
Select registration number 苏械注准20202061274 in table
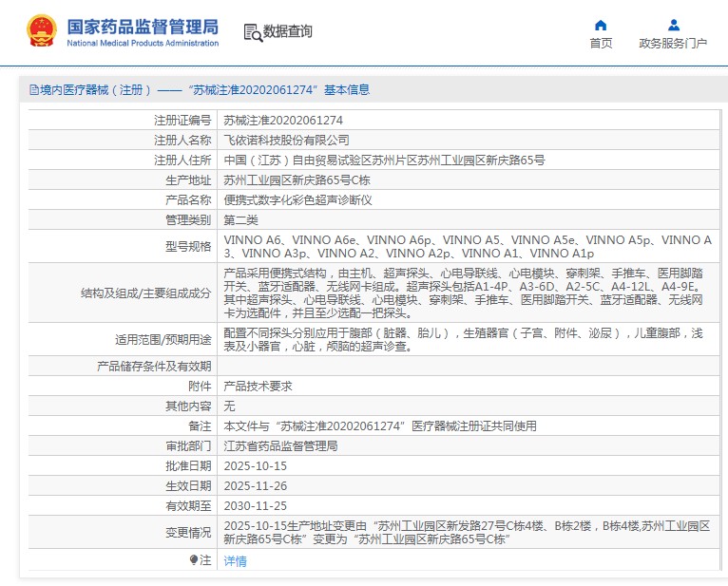(x=282, y=121)
